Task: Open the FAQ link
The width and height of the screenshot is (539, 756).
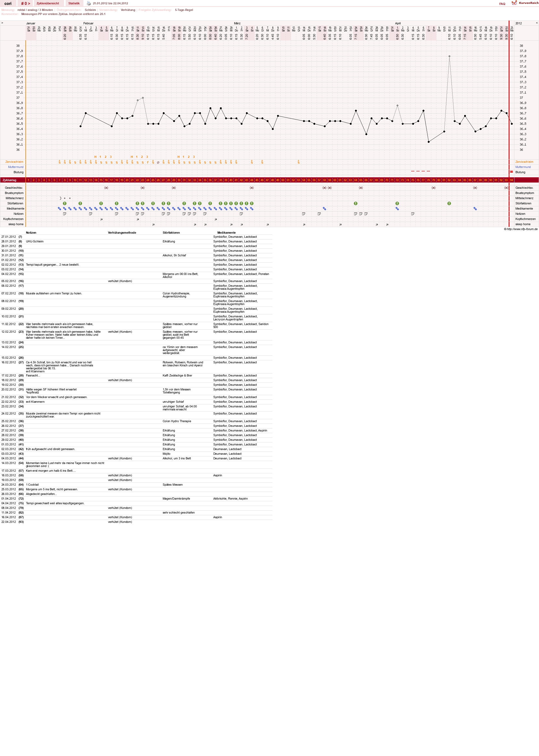Action: coord(502,4)
